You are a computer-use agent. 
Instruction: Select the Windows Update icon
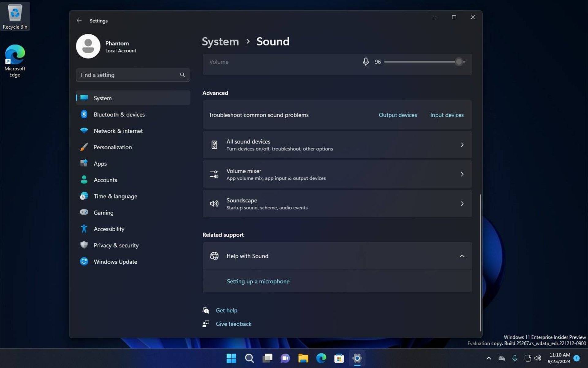pyautogui.click(x=84, y=261)
